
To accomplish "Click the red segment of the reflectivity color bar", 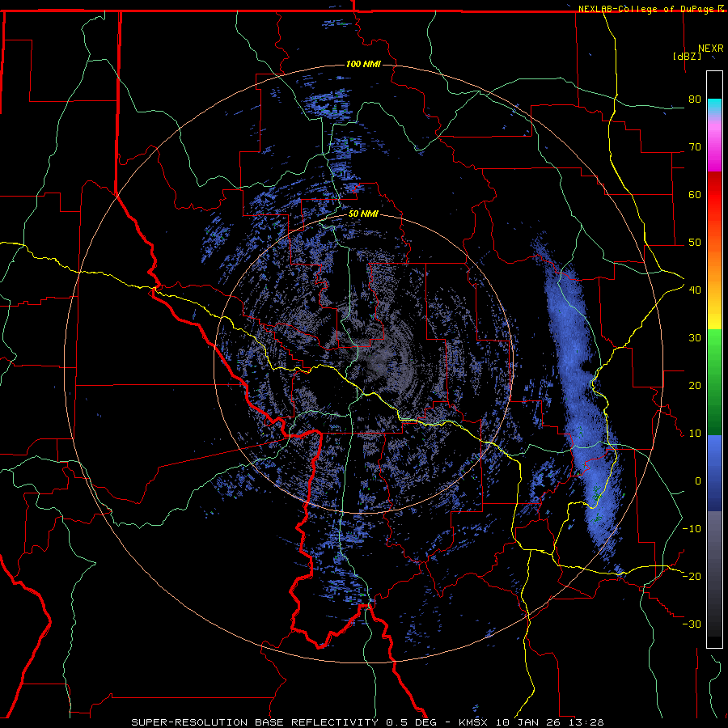I will 714,195.
